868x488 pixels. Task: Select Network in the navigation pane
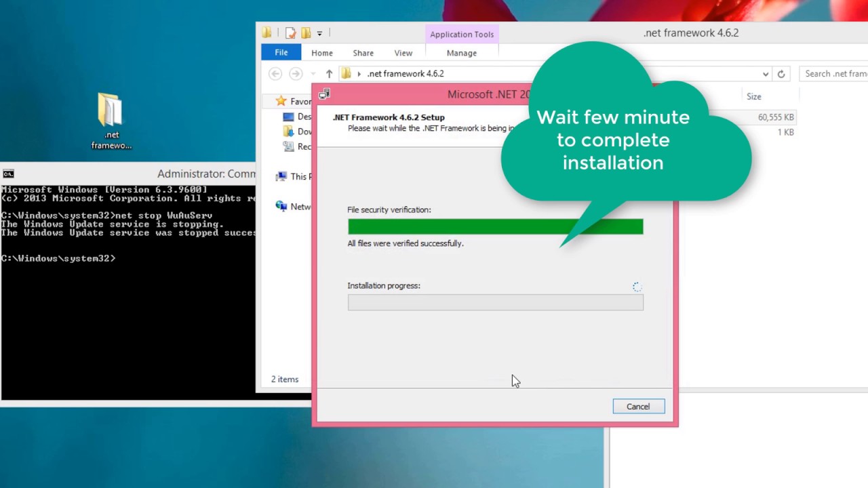[x=293, y=207]
